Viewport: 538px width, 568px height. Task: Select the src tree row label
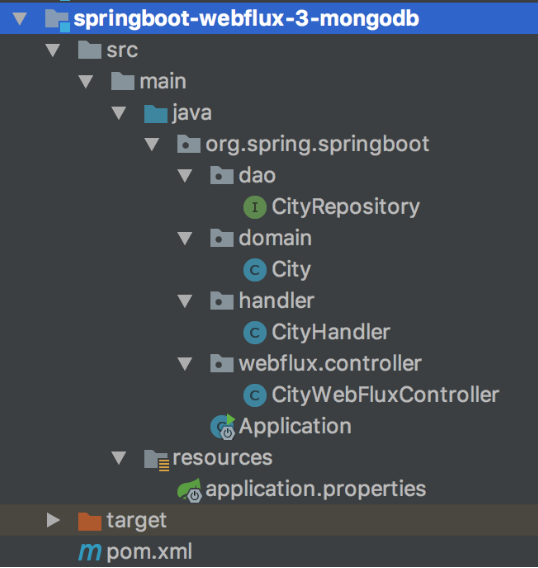[x=122, y=50]
